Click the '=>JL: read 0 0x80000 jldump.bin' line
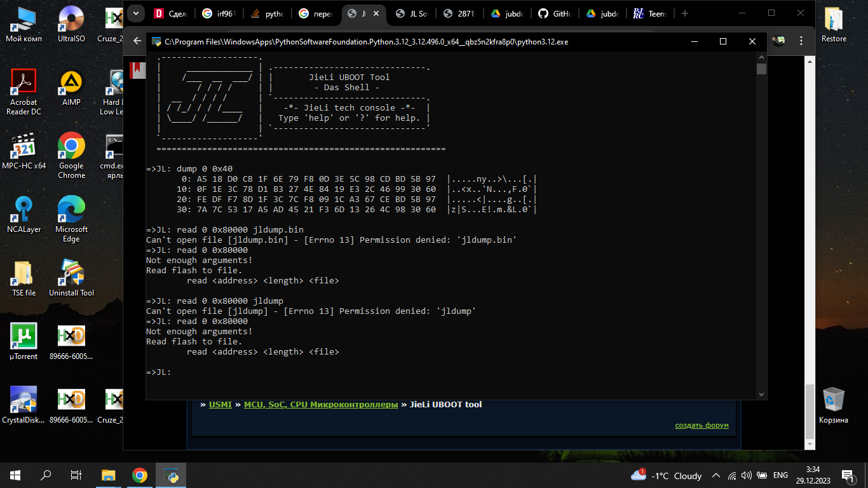The height and width of the screenshot is (488, 868). point(225,229)
